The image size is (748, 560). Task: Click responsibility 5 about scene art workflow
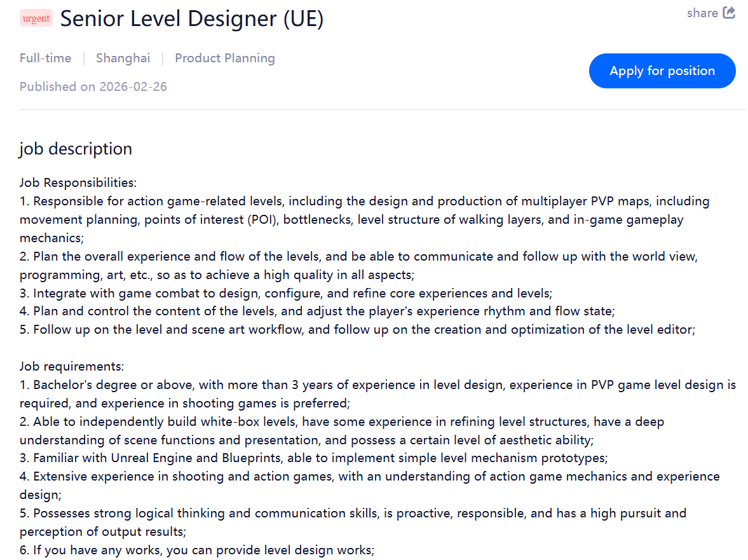tap(358, 330)
